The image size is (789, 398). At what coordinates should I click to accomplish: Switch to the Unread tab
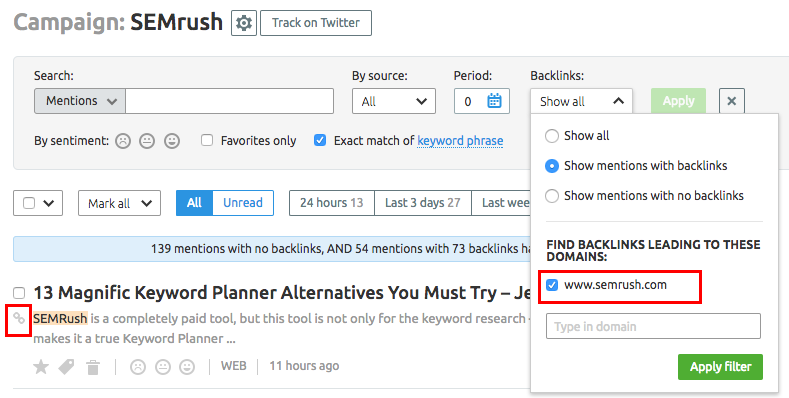(x=243, y=203)
